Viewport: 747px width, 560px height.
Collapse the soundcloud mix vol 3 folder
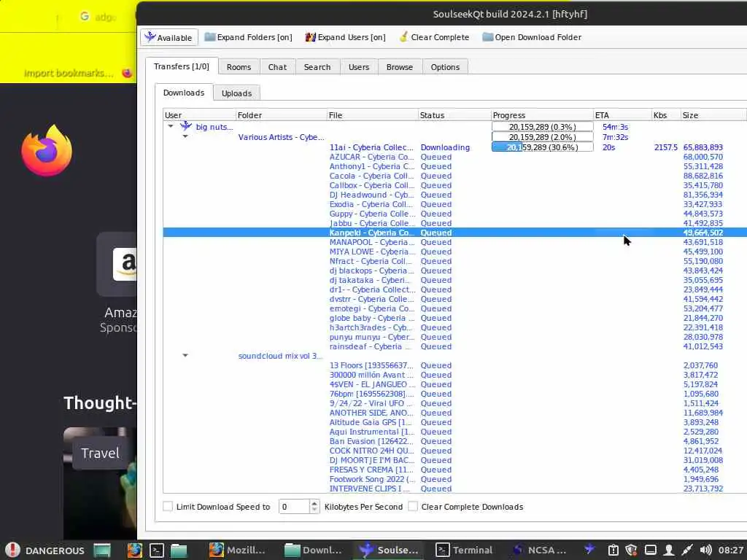pyautogui.click(x=185, y=356)
